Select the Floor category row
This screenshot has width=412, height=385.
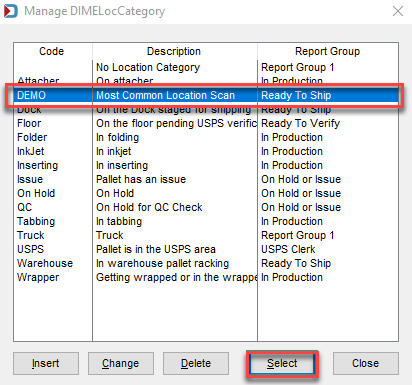click(206, 123)
